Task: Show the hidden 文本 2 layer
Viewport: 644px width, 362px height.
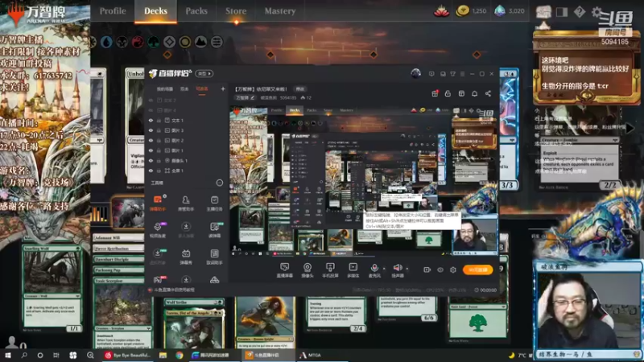Action: click(x=151, y=100)
